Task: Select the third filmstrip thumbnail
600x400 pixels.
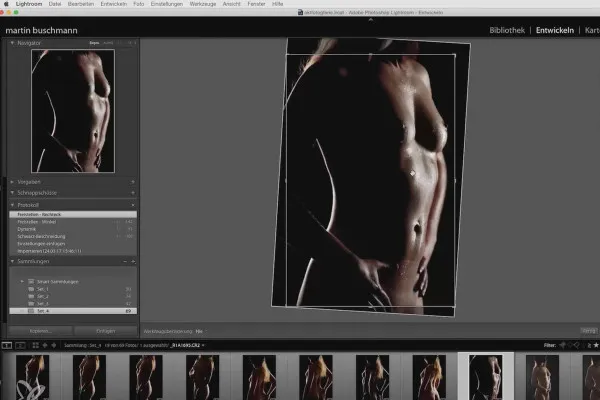Action: [x=146, y=377]
